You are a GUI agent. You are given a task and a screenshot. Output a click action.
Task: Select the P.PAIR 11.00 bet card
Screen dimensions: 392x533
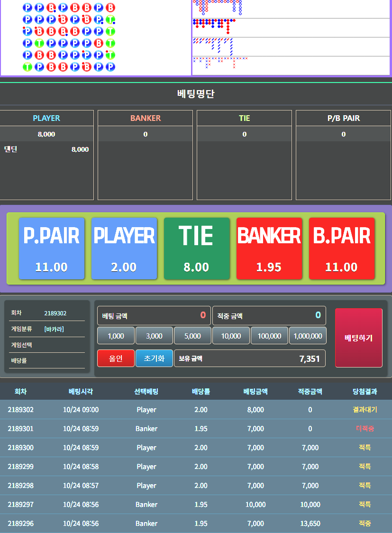pos(52,248)
